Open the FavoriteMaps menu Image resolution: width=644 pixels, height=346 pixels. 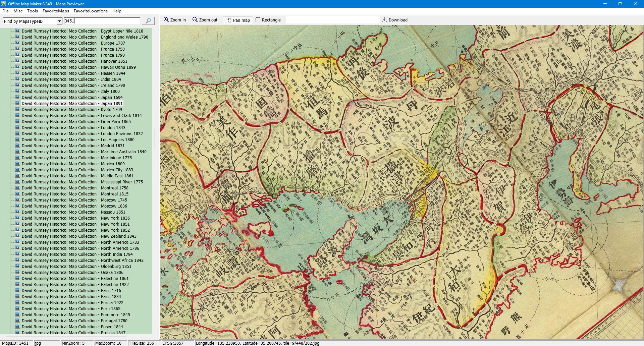click(56, 11)
